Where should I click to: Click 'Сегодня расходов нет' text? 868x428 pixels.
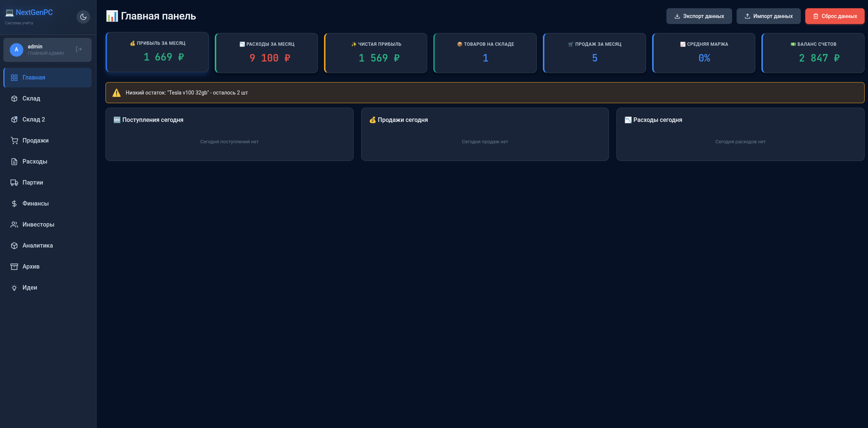click(x=740, y=142)
